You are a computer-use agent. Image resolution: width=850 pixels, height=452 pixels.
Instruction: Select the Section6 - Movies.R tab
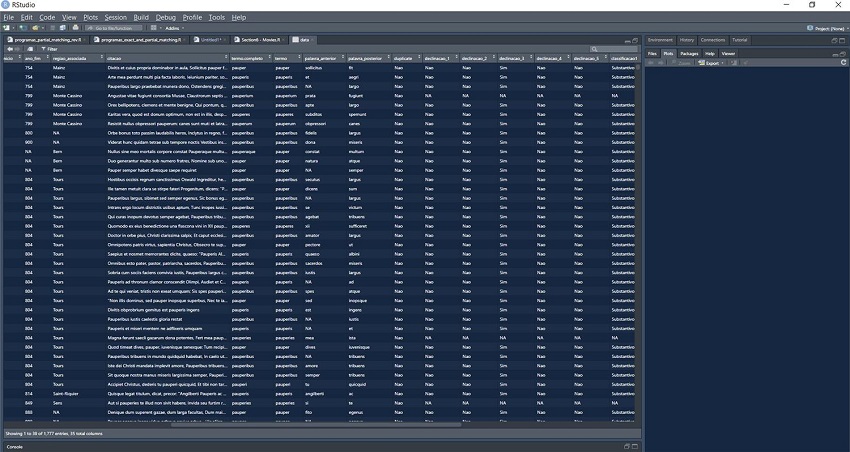(261, 40)
